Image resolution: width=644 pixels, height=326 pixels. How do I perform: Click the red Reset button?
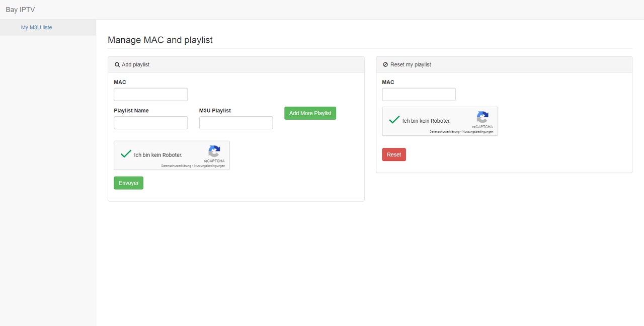[x=394, y=155]
